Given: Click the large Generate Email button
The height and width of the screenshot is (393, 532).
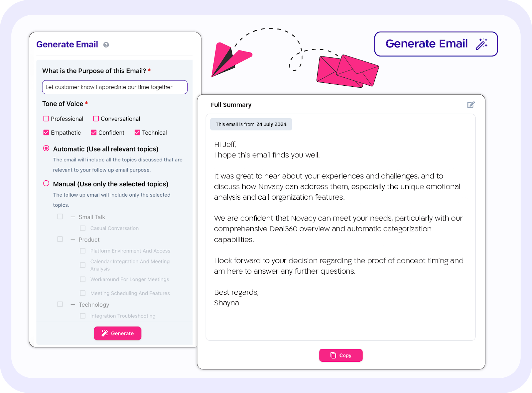Looking at the screenshot, I should [x=436, y=44].
